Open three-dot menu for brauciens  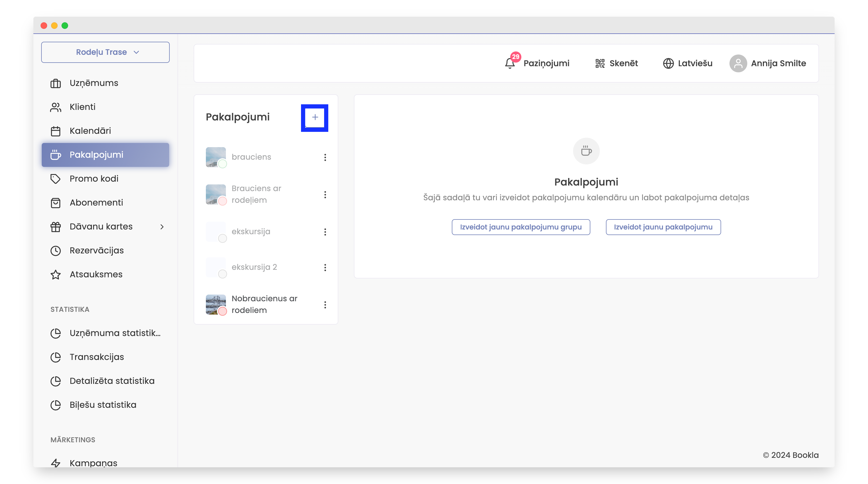point(325,157)
